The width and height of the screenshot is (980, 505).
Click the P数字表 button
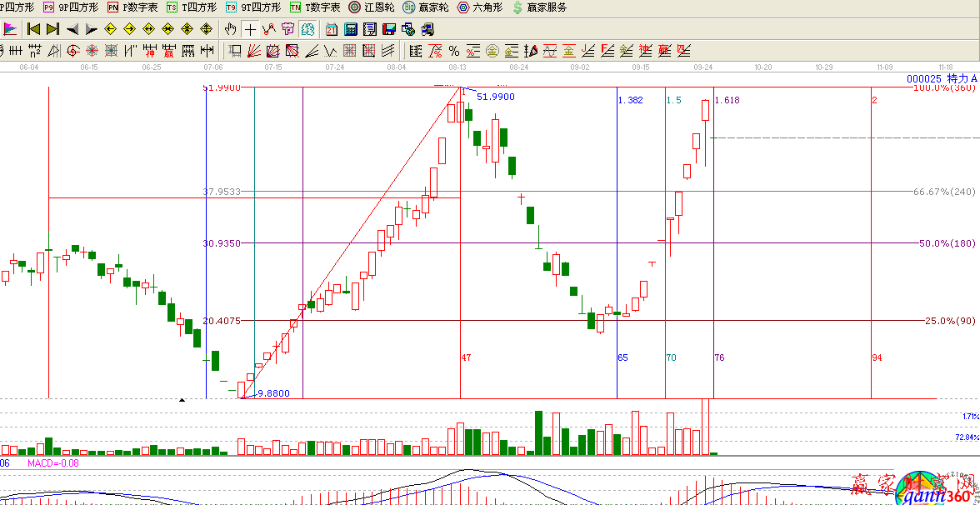click(x=132, y=7)
